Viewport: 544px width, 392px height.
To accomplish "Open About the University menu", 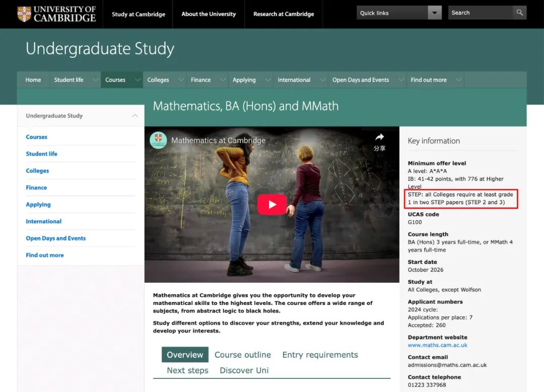I will (209, 14).
